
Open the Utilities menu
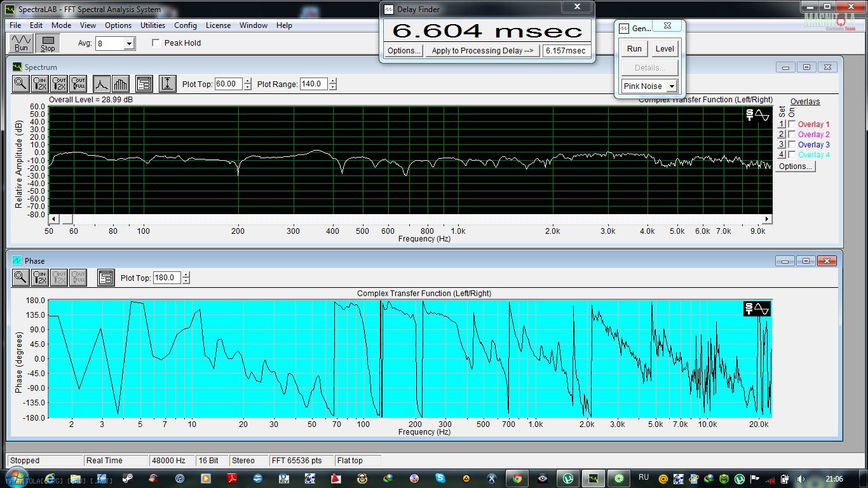(153, 25)
